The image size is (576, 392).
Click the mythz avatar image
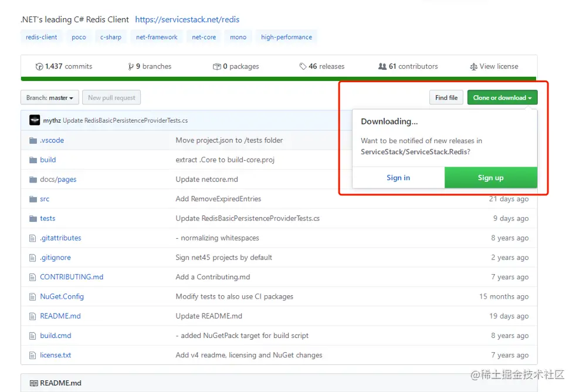35,120
